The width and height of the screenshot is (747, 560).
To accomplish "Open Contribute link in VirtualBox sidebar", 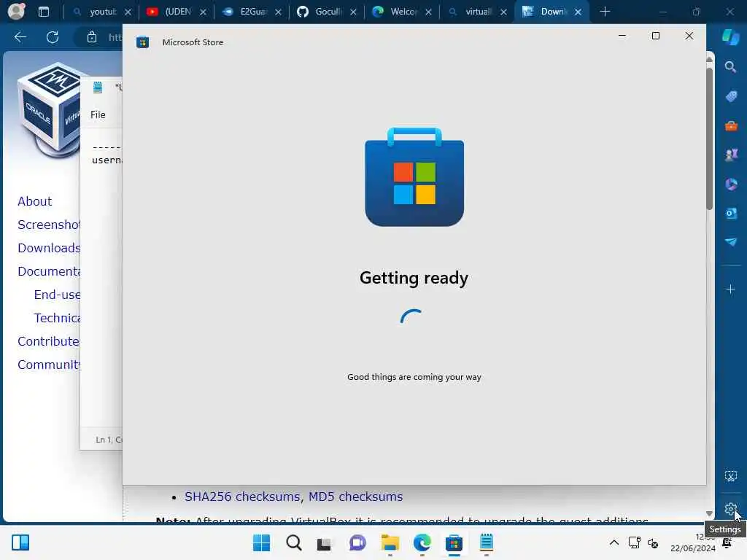I will click(49, 341).
